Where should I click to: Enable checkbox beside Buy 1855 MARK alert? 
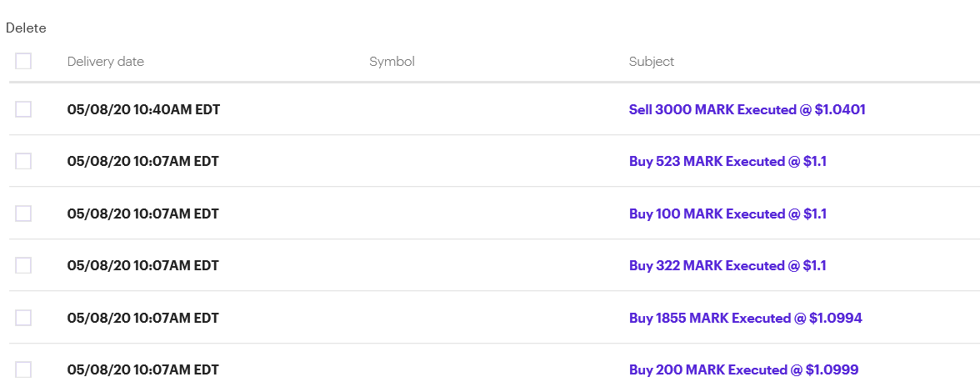[x=23, y=318]
